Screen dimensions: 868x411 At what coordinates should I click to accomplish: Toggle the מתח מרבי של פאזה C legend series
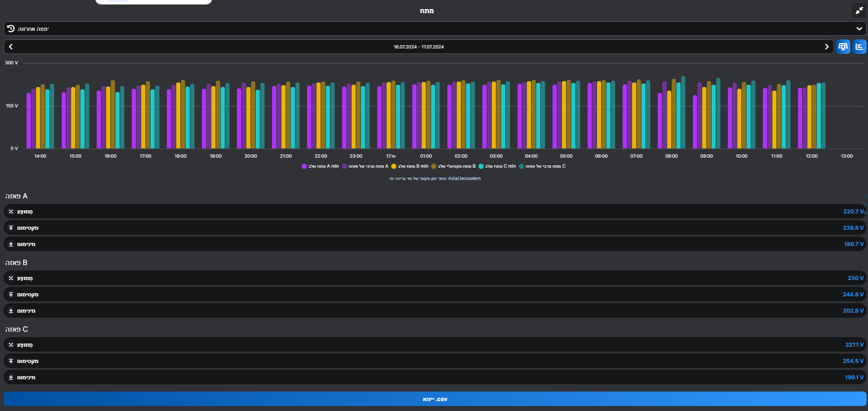click(x=542, y=166)
